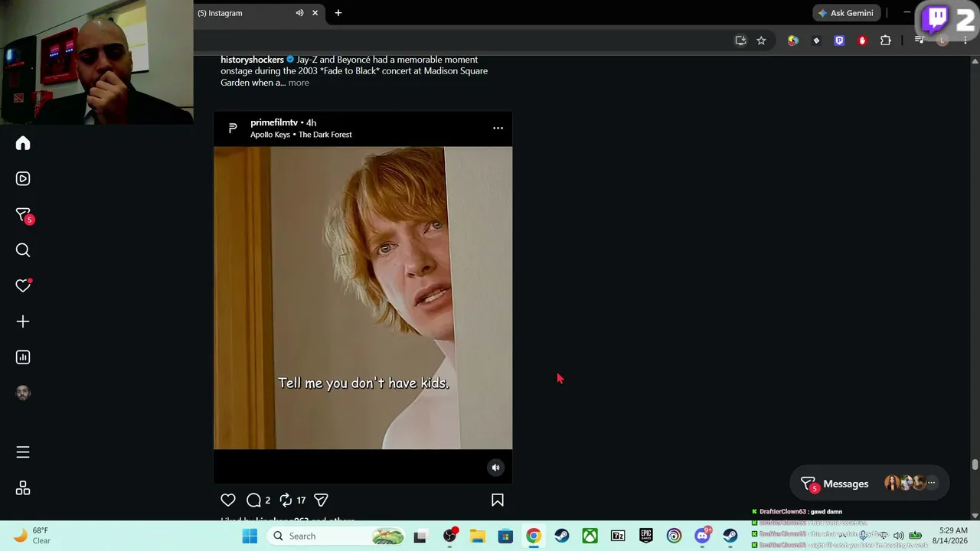This screenshot has height=551, width=980.
Task: Switch to the Instagram browser tab
Action: pos(245,13)
